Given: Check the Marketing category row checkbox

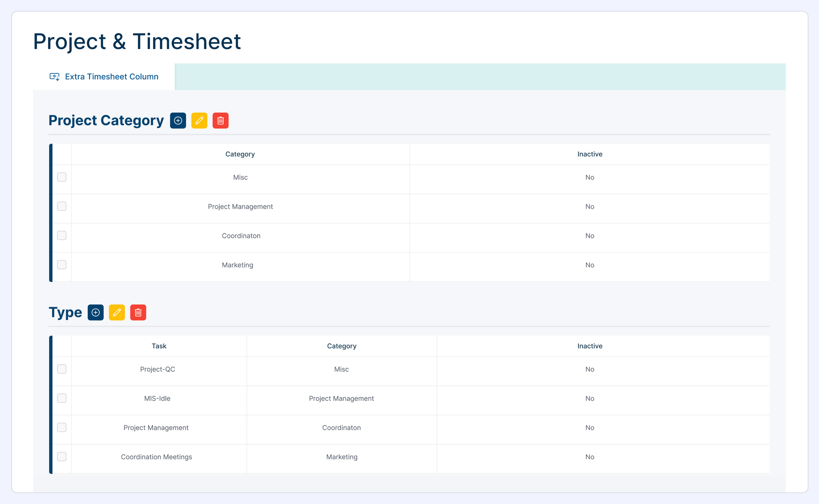Looking at the screenshot, I should (x=62, y=265).
